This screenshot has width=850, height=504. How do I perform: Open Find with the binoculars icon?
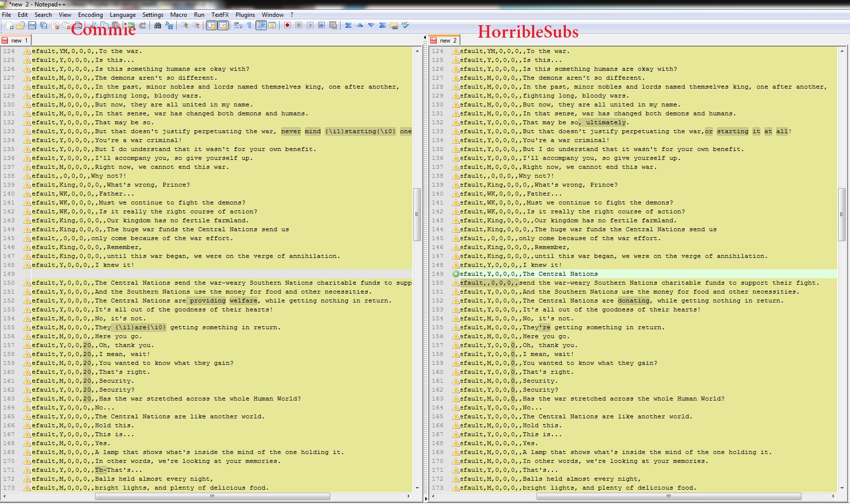(157, 25)
